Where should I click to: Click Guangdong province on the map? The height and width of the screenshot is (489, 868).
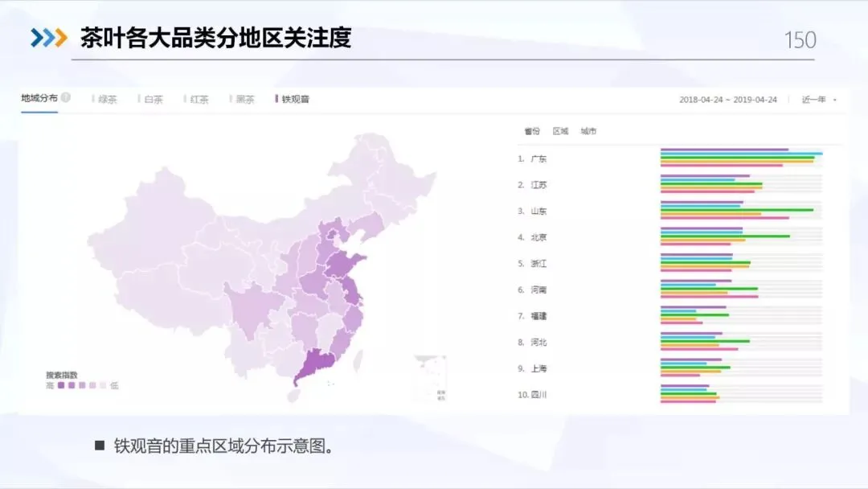[x=317, y=364]
